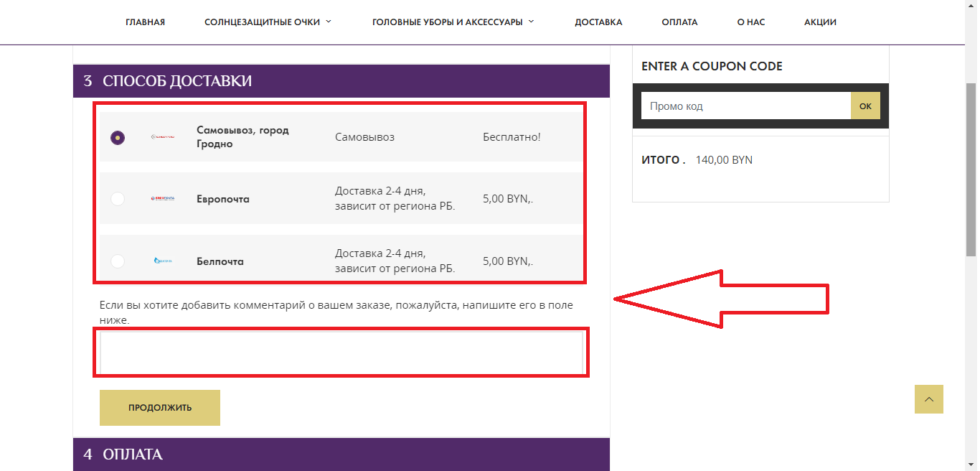Open the О нас page
980x471 pixels.
coord(750,22)
